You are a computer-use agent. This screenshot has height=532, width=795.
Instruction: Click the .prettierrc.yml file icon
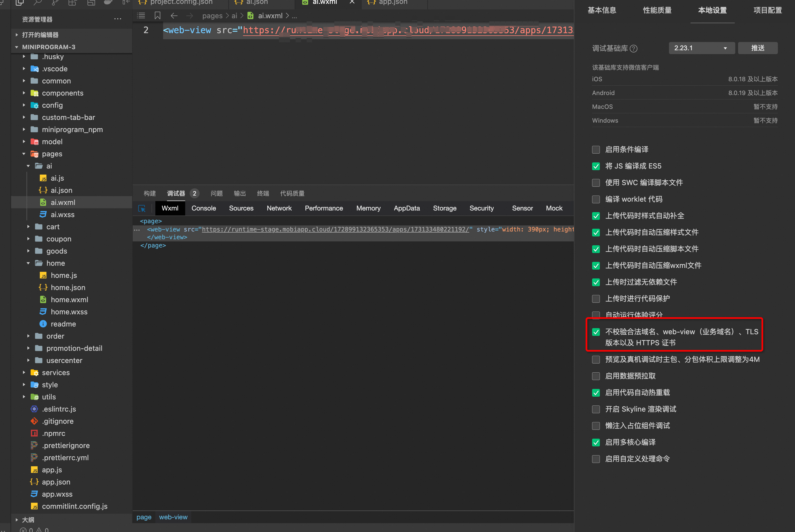pos(34,458)
